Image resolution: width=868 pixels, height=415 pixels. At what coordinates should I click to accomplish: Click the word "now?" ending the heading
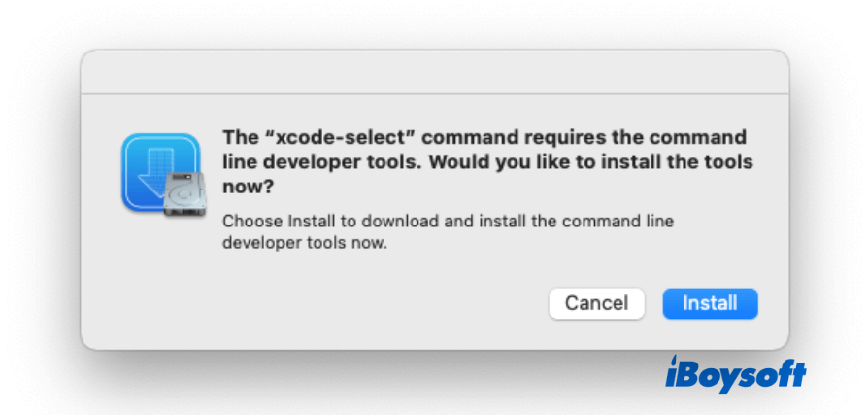[249, 186]
